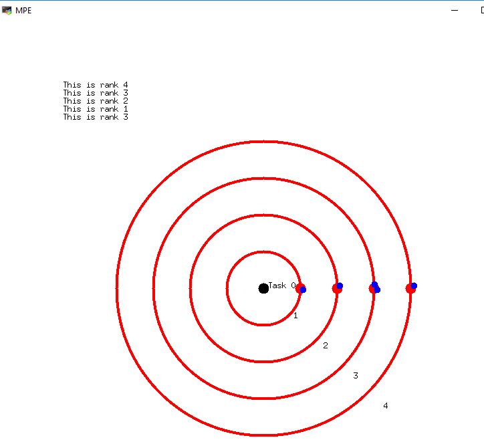Select the 'This is rank 4' line
The image size is (484, 448).
(96, 85)
